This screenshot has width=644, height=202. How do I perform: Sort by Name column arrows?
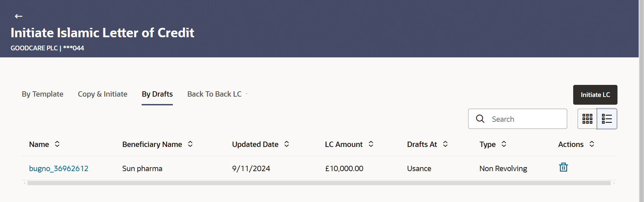coord(57,144)
